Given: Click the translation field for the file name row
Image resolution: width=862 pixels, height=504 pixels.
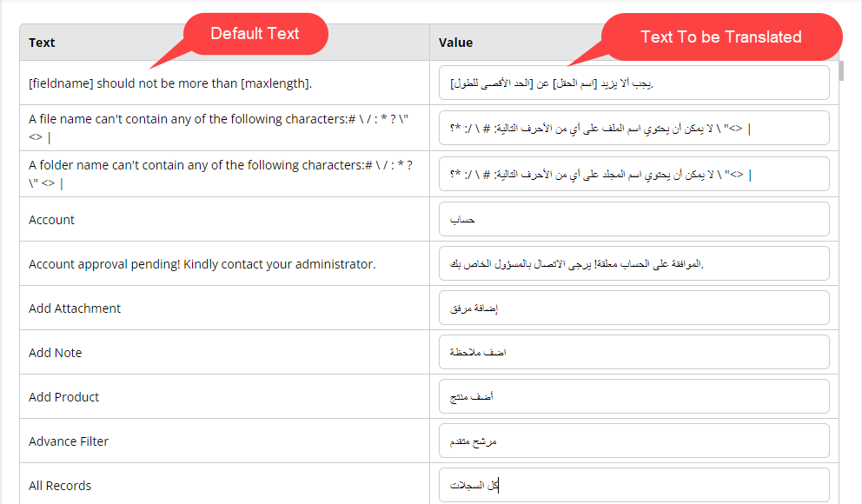Looking at the screenshot, I should point(634,129).
